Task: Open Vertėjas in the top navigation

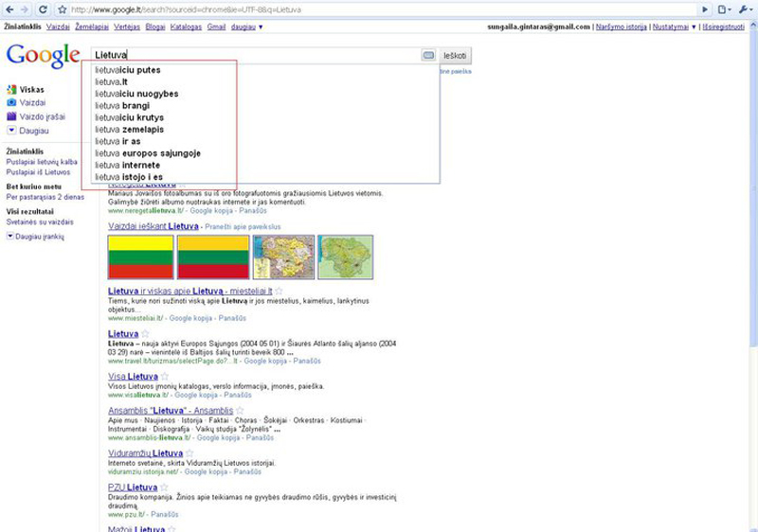Action: pyautogui.click(x=127, y=27)
